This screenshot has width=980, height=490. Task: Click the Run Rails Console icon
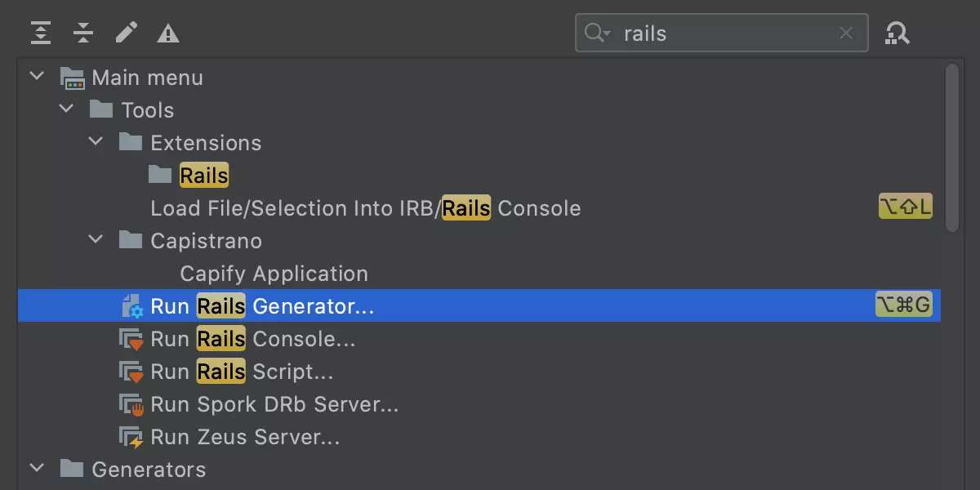(x=131, y=339)
